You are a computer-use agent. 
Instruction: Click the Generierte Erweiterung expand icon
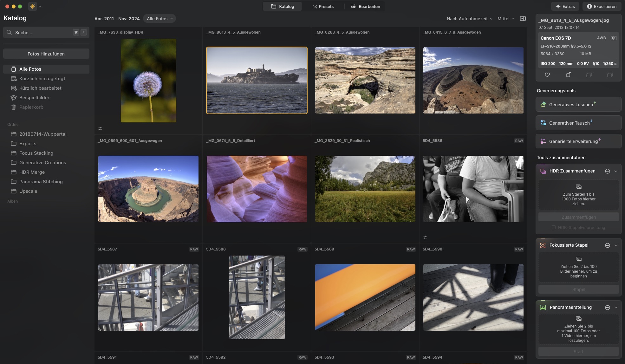point(543,141)
